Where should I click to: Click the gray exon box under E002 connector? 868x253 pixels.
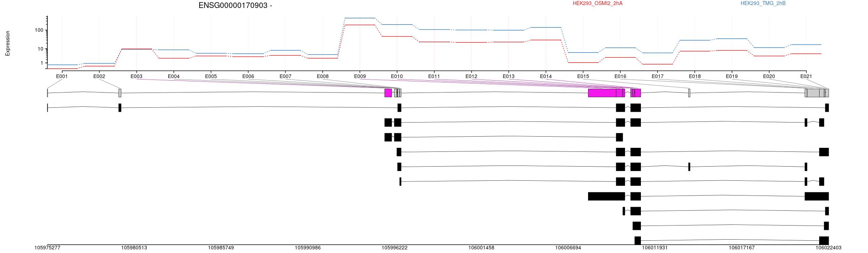tap(120, 93)
